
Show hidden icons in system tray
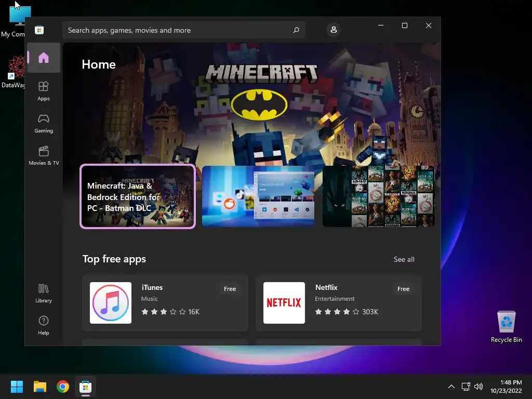point(451,387)
